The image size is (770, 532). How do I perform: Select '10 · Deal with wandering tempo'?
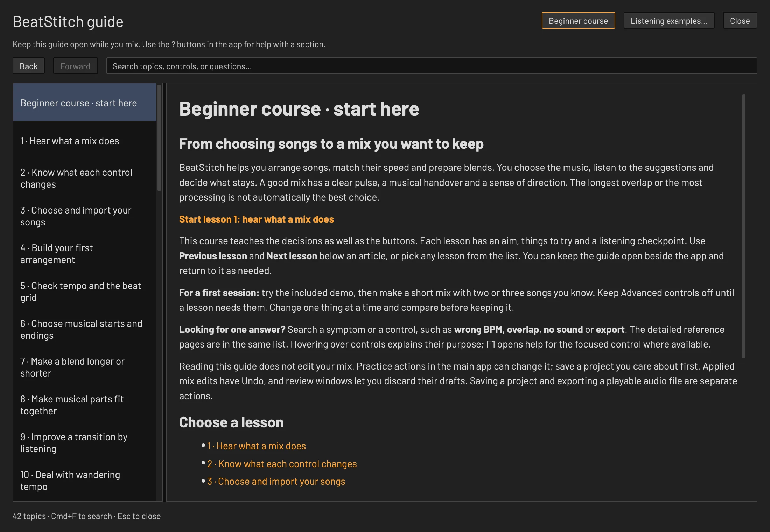(x=85, y=481)
